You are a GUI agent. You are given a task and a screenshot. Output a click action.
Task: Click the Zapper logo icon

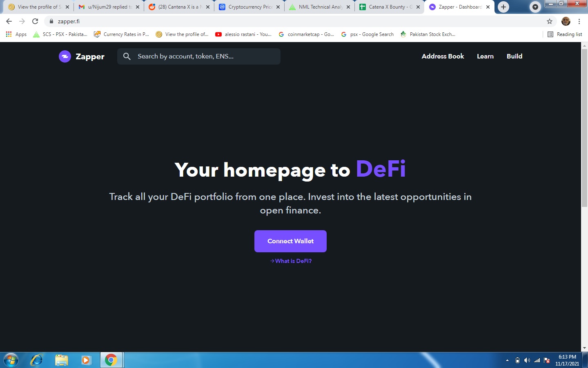[x=65, y=56]
